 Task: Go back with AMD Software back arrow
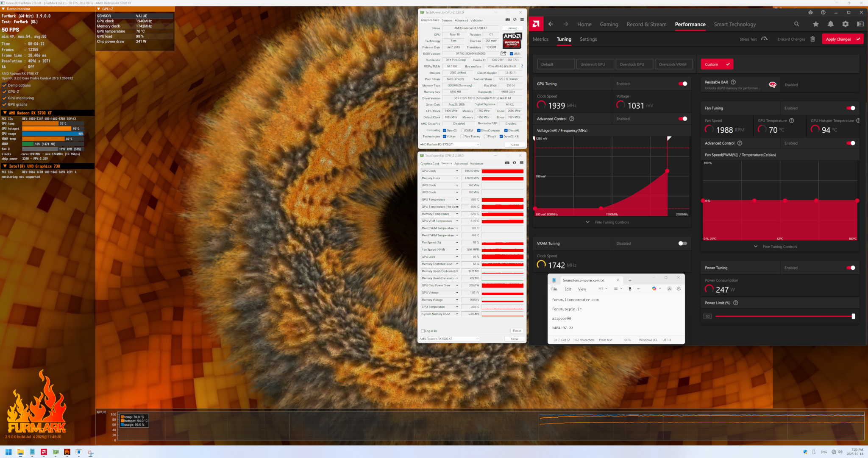pos(551,24)
